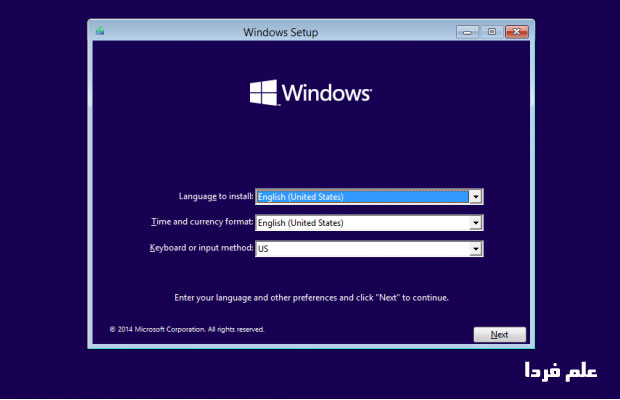
Task: Click the "Enter your language" instruction text
Action: [311, 298]
